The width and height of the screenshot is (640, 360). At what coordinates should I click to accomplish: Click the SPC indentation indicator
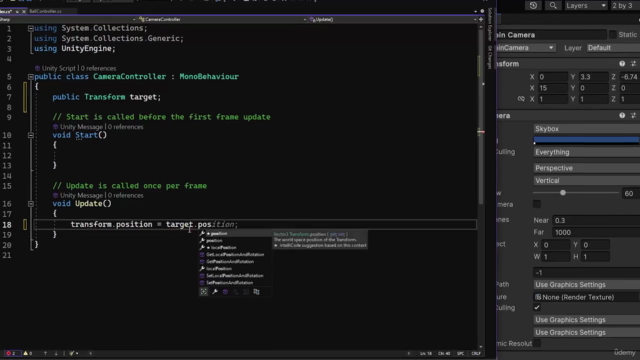460,353
